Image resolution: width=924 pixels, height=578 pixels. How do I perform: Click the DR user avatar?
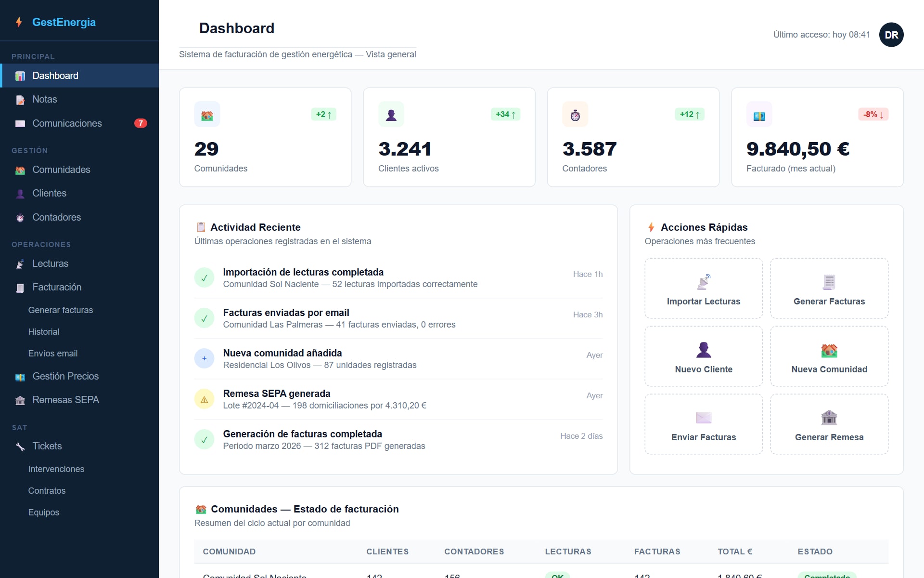click(891, 34)
